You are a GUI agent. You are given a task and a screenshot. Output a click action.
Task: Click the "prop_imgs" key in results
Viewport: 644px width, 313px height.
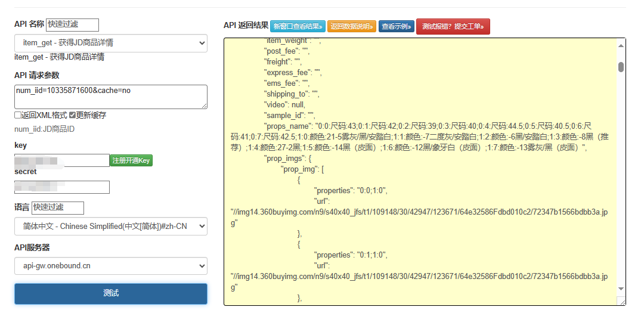click(286, 158)
